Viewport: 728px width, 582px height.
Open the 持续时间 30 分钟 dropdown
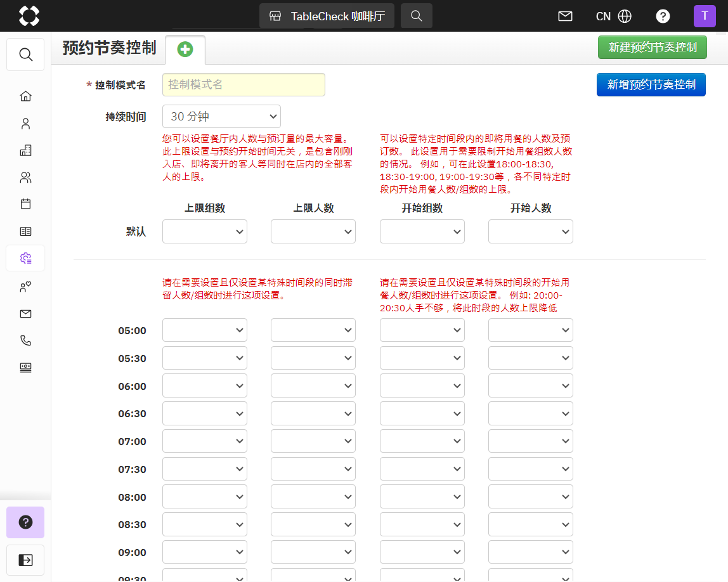pos(221,116)
